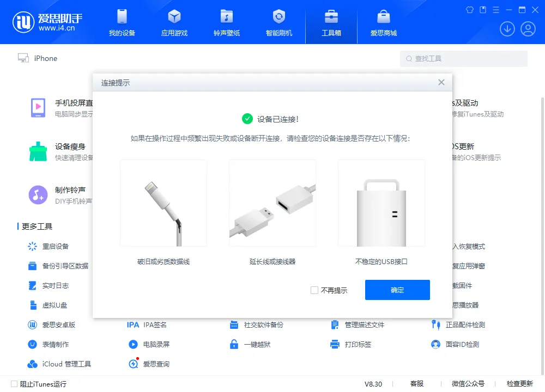
Task: Click the 备份引导区数据 backup icon
Action: (32, 266)
